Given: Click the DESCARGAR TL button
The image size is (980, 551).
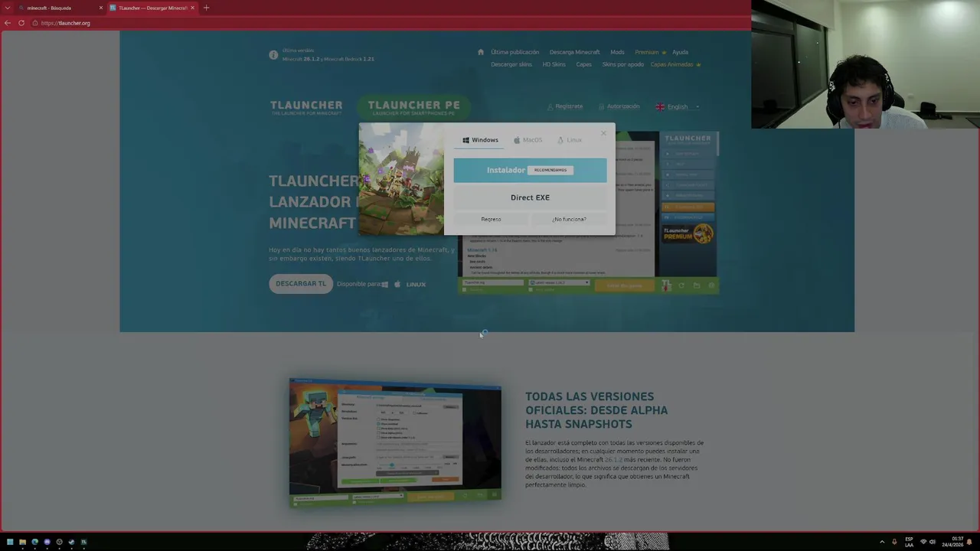Looking at the screenshot, I should click(x=301, y=284).
